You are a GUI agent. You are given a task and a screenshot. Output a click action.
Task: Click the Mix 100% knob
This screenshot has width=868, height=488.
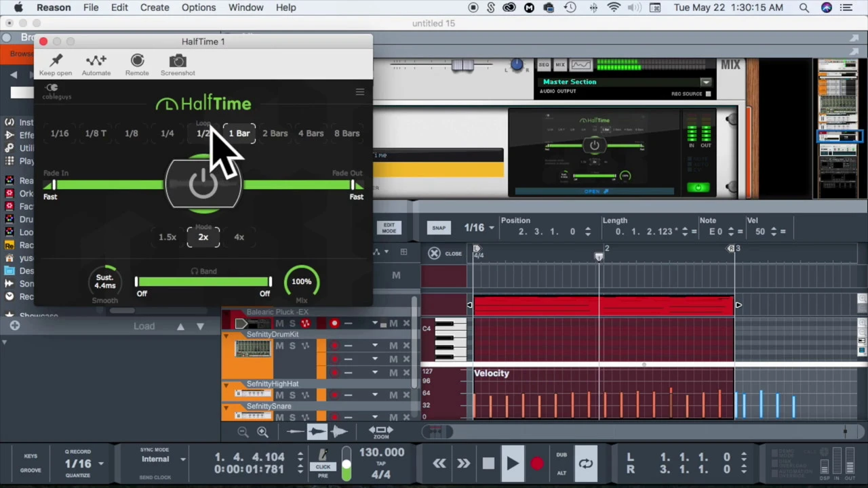(x=301, y=282)
